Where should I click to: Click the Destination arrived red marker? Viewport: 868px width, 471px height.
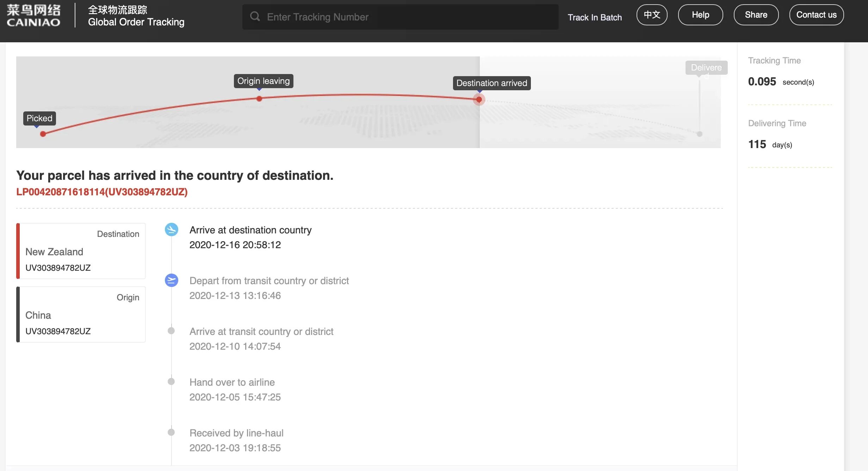coord(479,100)
